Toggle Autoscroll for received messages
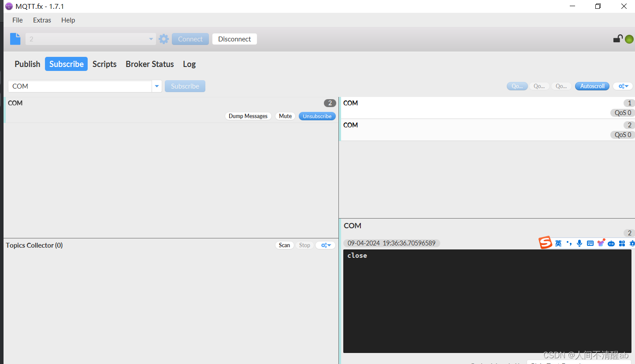Image resolution: width=635 pixels, height=364 pixels. pyautogui.click(x=592, y=86)
